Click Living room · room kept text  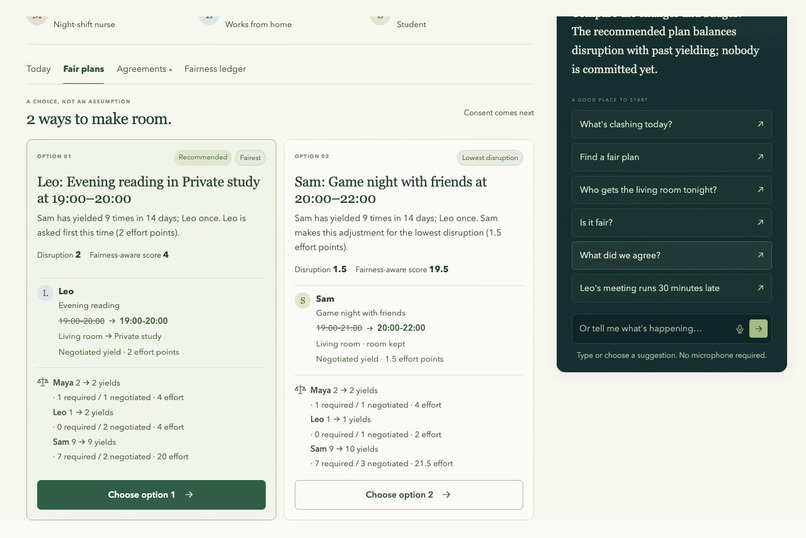tap(360, 344)
